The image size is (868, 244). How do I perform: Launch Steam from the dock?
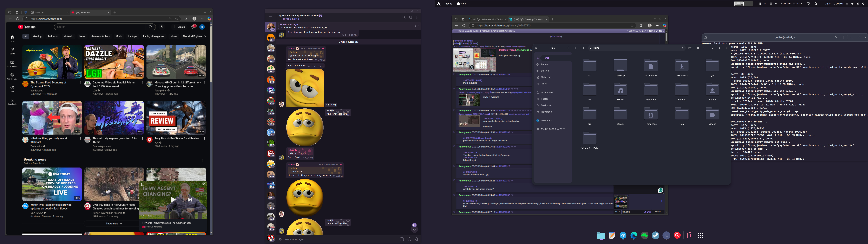[x=655, y=236]
